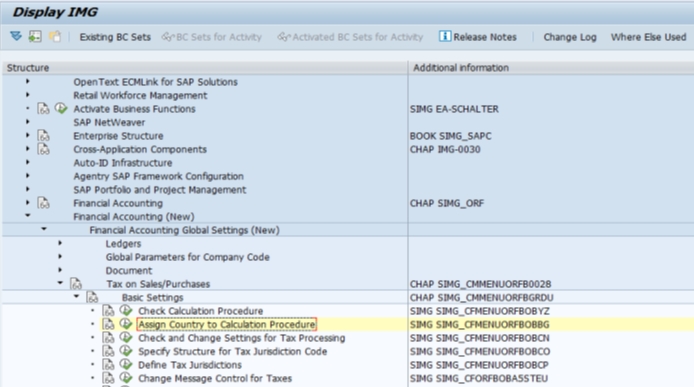
Task: Expand the Auto-ID Infrastructure node
Action: 27,162
